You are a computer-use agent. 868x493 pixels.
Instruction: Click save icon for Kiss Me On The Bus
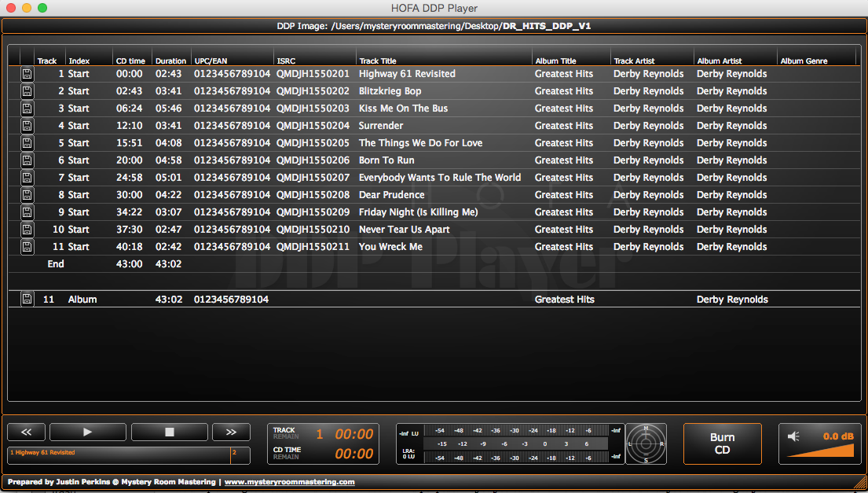(27, 109)
